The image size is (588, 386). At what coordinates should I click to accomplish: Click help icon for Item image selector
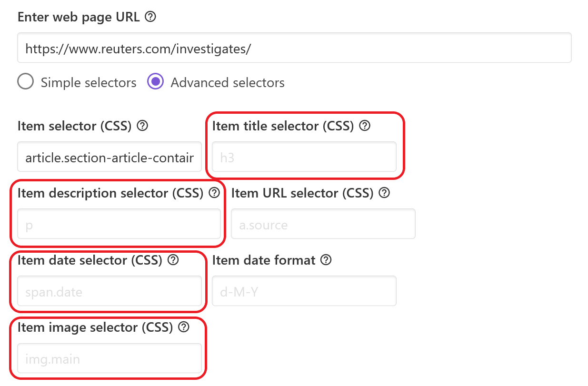tap(184, 327)
